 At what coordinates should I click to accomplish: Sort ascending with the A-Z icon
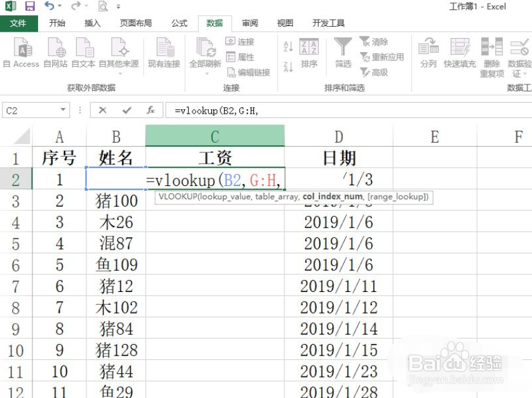coord(288,46)
